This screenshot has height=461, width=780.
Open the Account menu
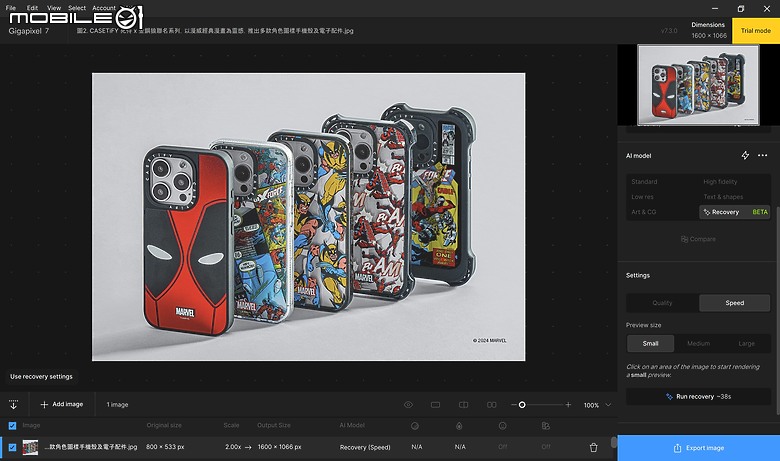click(104, 7)
